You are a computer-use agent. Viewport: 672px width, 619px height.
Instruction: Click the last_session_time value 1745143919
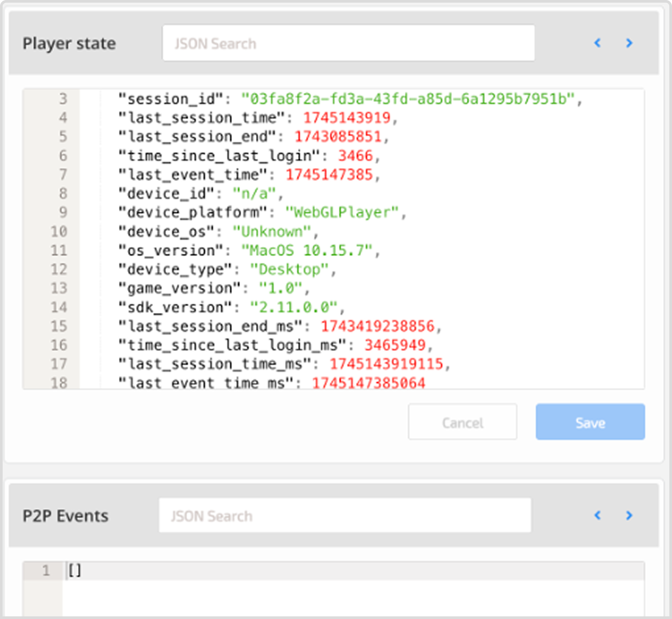(x=347, y=118)
